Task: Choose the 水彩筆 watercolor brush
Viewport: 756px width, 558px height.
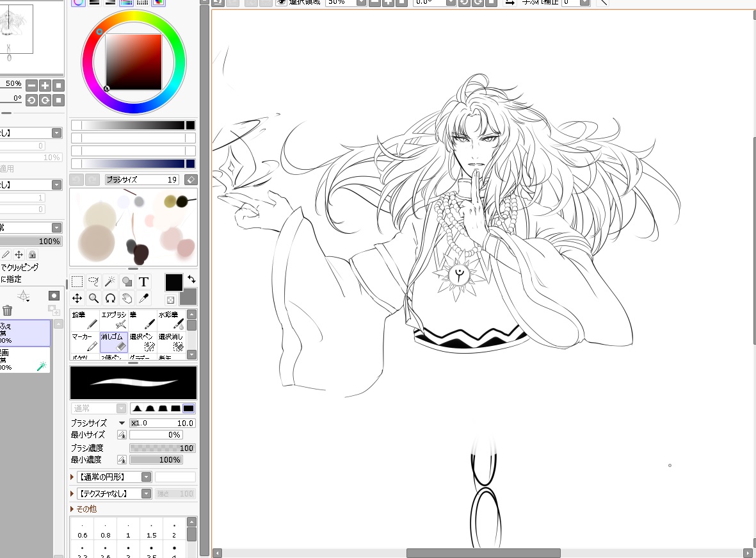Action: (171, 320)
